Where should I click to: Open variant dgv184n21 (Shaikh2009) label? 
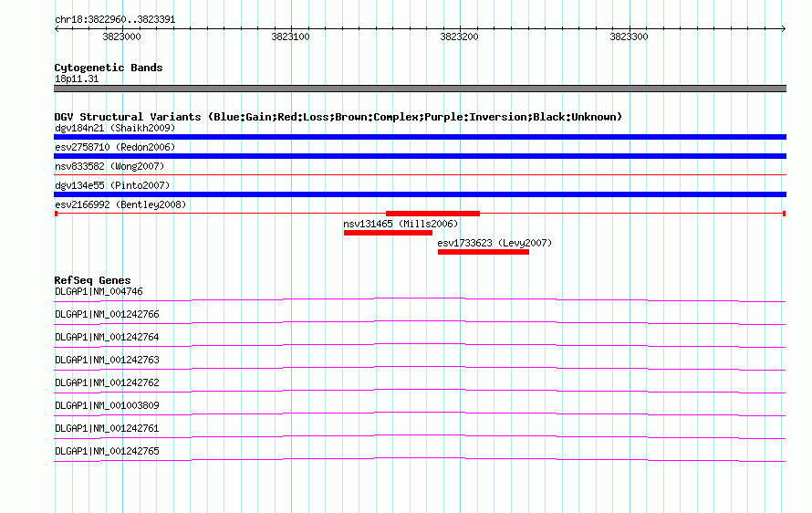click(115, 128)
